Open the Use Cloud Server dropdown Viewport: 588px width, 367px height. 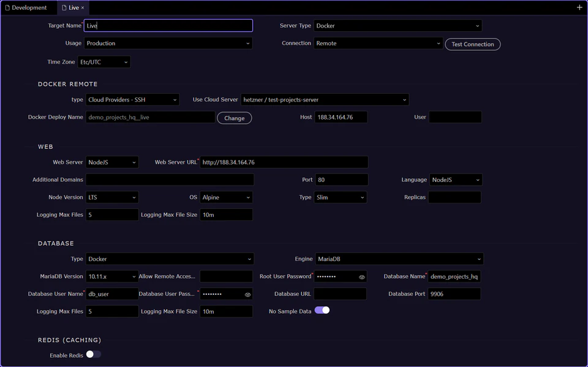[x=325, y=99]
